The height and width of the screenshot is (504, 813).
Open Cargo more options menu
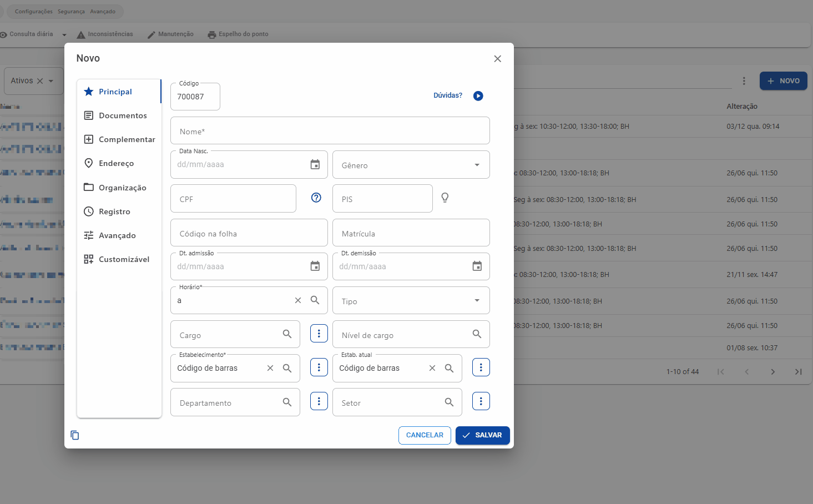[319, 334]
